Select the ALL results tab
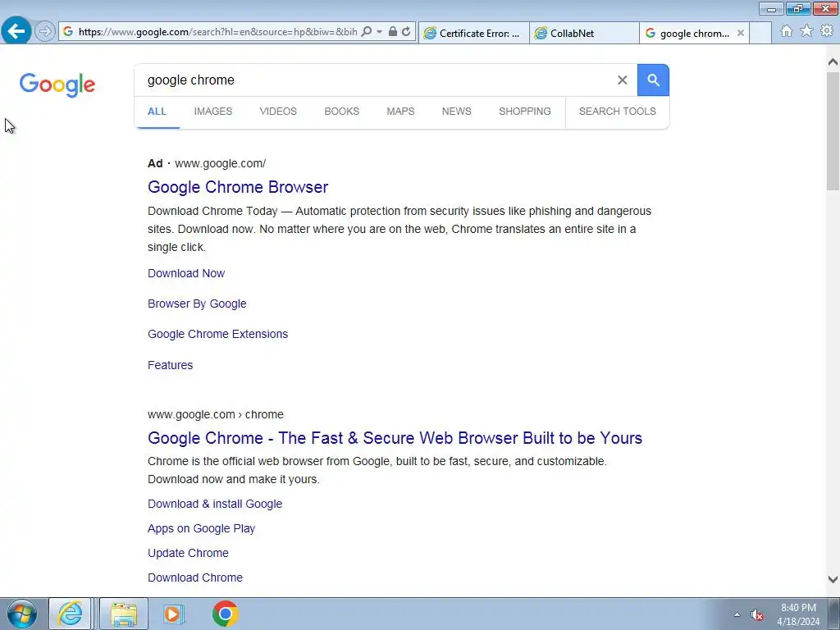This screenshot has height=630, width=840. [157, 112]
